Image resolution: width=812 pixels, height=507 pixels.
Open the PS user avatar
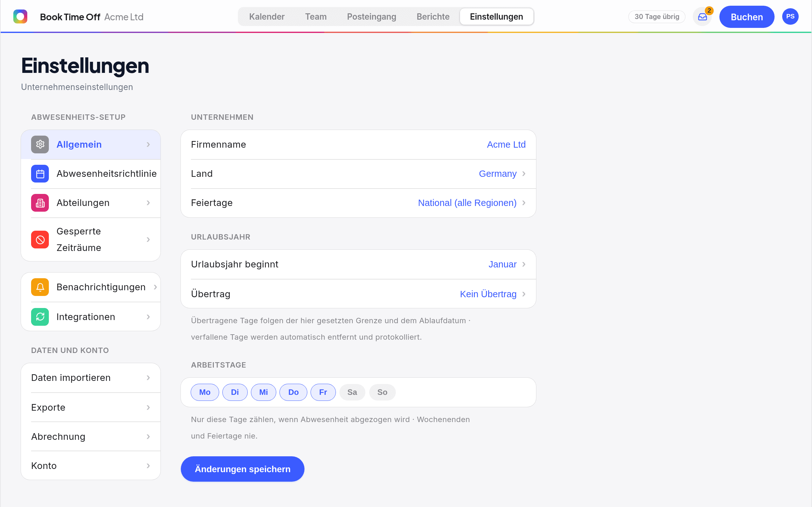pos(790,16)
